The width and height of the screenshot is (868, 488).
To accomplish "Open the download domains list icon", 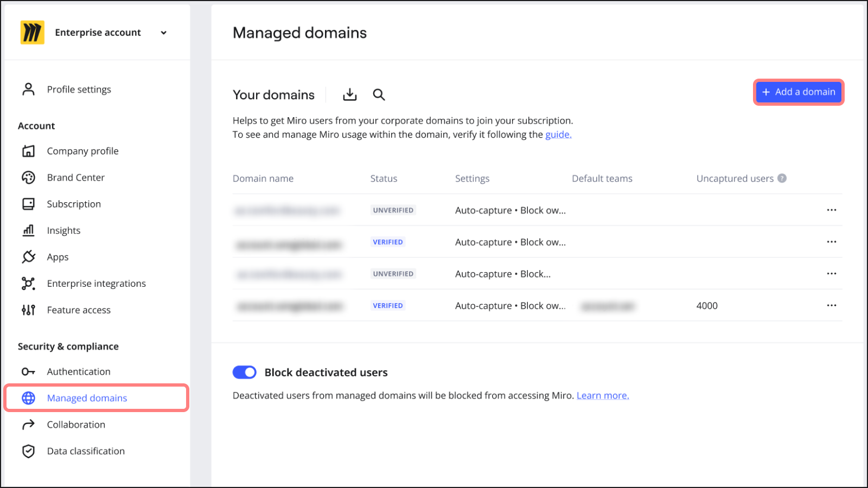I will (x=350, y=94).
